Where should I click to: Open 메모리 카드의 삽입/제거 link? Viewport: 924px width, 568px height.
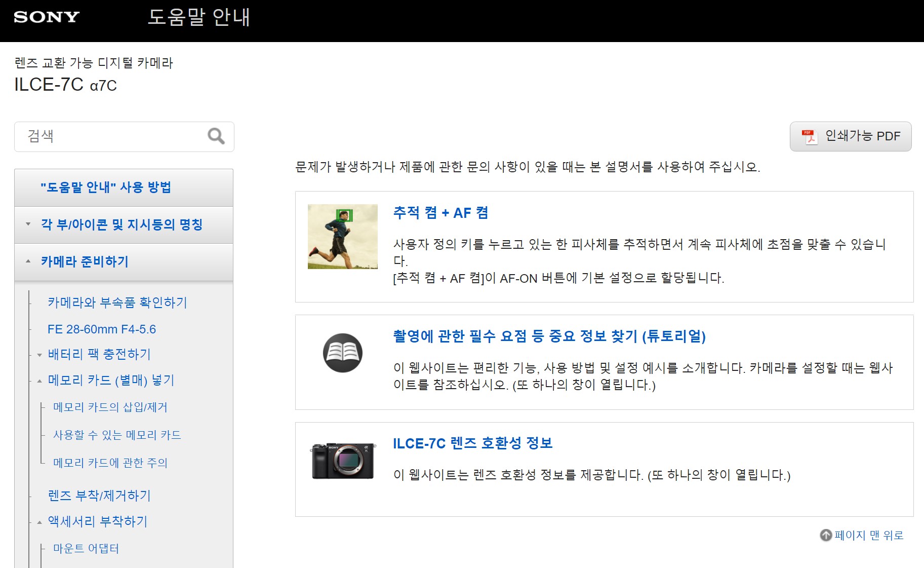pos(110,407)
